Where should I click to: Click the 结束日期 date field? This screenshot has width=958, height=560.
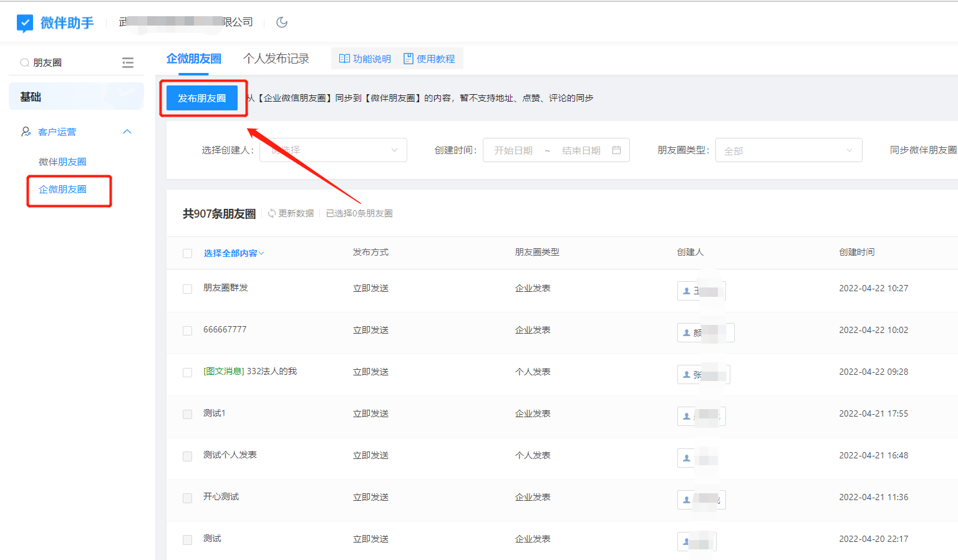(581, 150)
